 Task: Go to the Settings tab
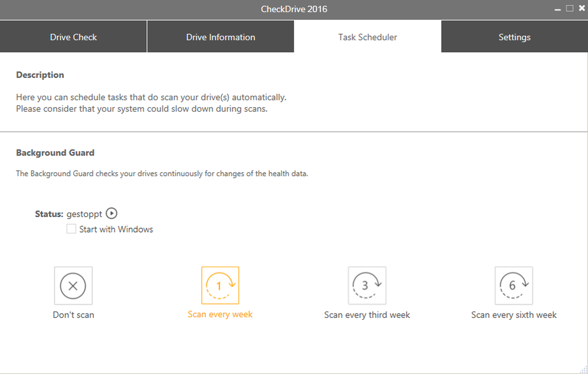point(514,37)
